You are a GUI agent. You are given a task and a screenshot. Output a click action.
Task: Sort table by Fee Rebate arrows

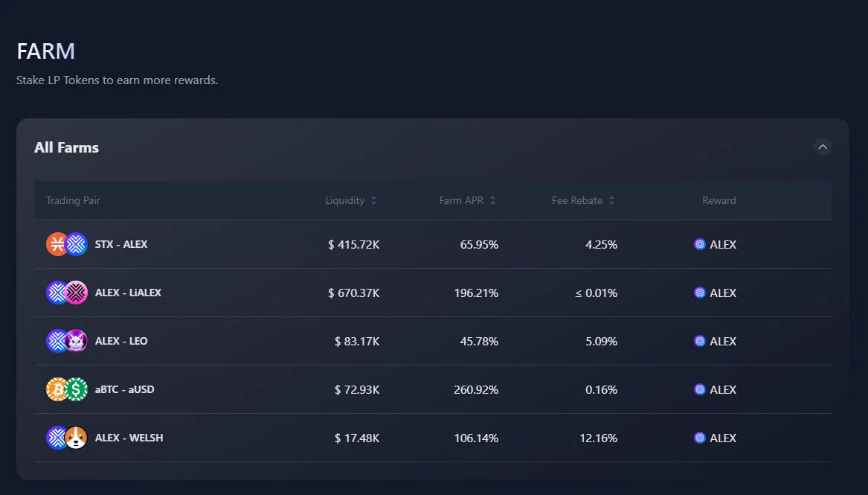(x=611, y=200)
